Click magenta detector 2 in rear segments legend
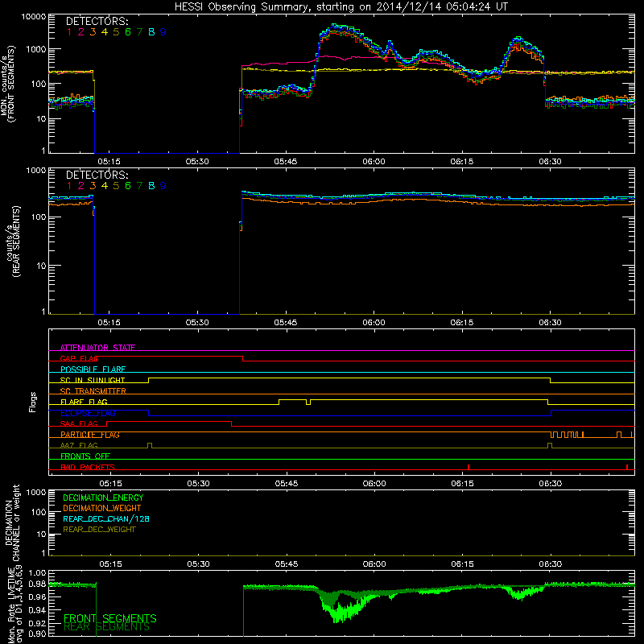Image resolution: width=644 pixels, height=644 pixels. pos(81,186)
